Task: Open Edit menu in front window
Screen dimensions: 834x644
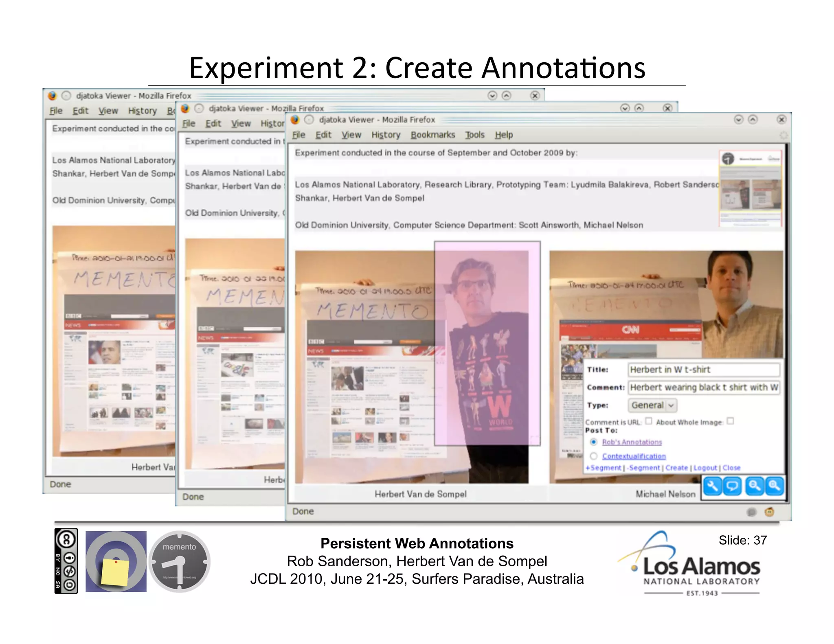Action: [323, 135]
